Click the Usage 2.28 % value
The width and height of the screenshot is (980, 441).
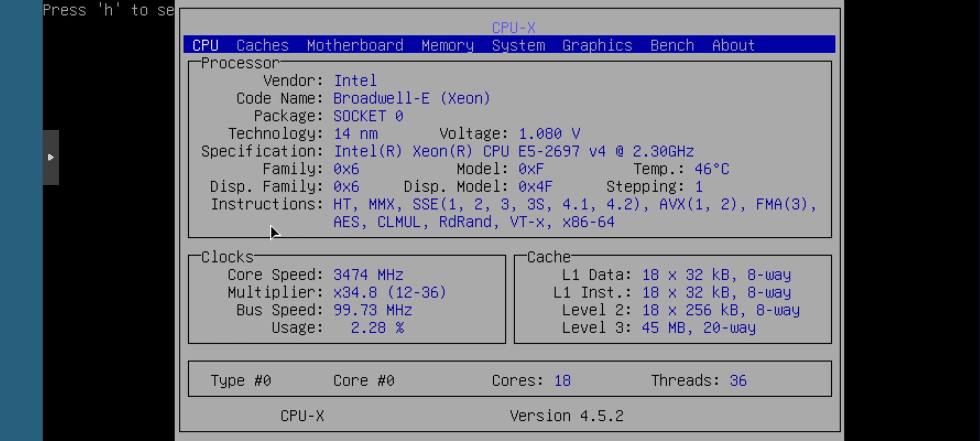coord(377,327)
